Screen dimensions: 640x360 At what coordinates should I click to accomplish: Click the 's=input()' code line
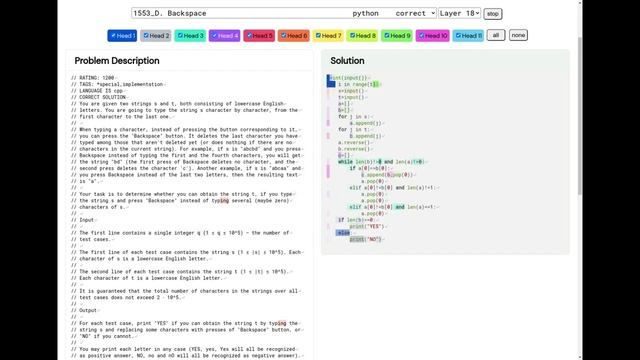351,91
